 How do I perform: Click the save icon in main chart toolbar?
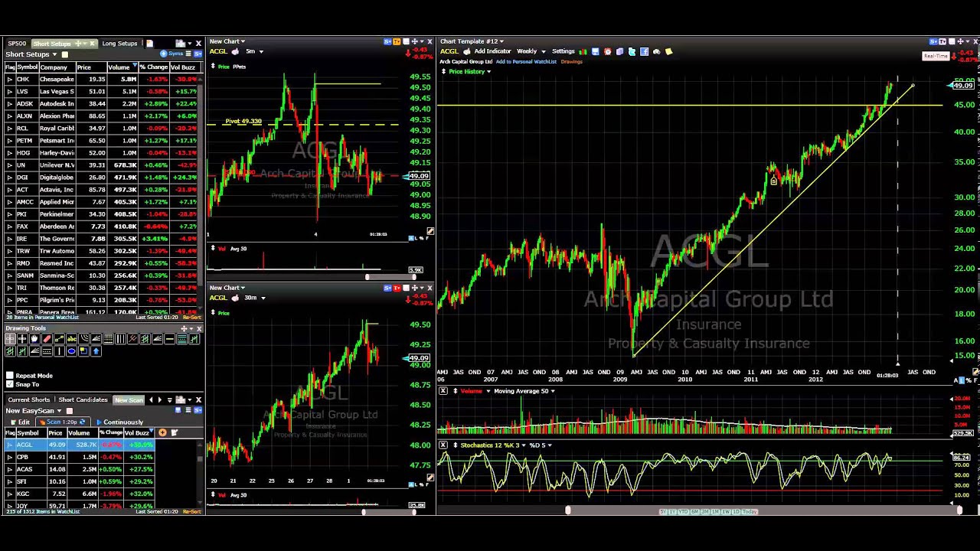click(x=595, y=51)
